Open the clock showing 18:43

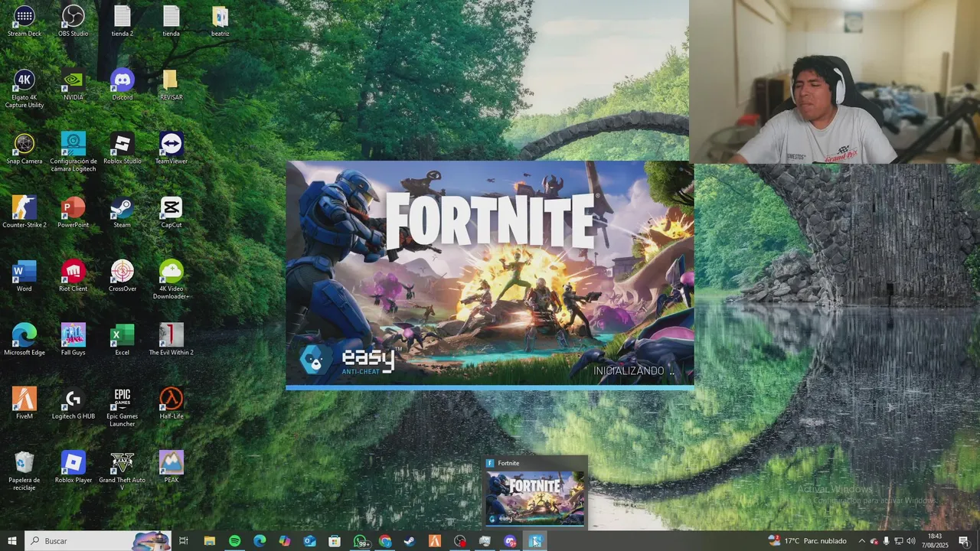click(935, 540)
